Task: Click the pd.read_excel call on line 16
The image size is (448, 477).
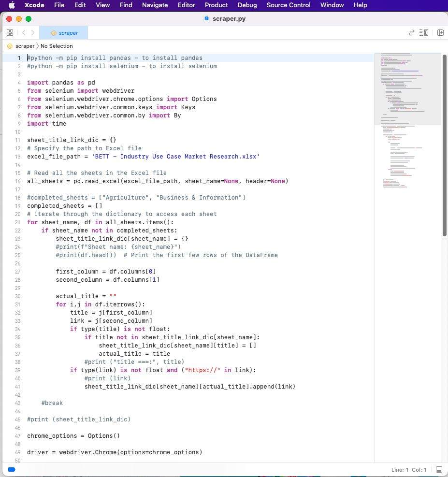Action: [181, 181]
